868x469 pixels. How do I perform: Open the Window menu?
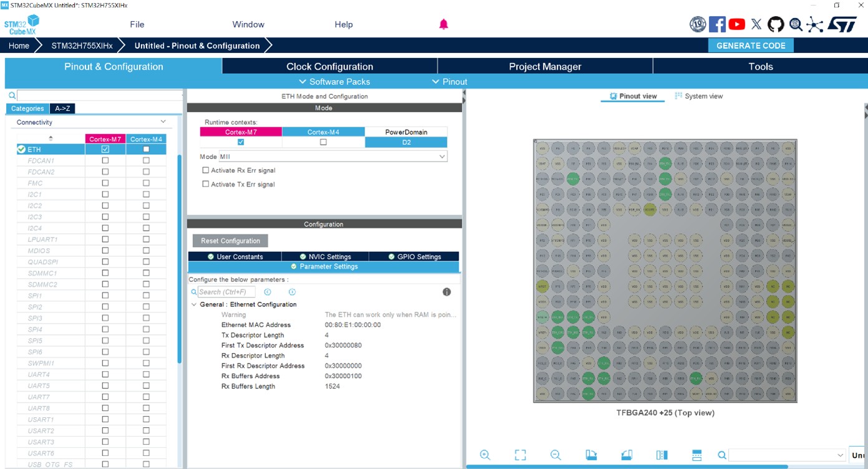point(248,24)
